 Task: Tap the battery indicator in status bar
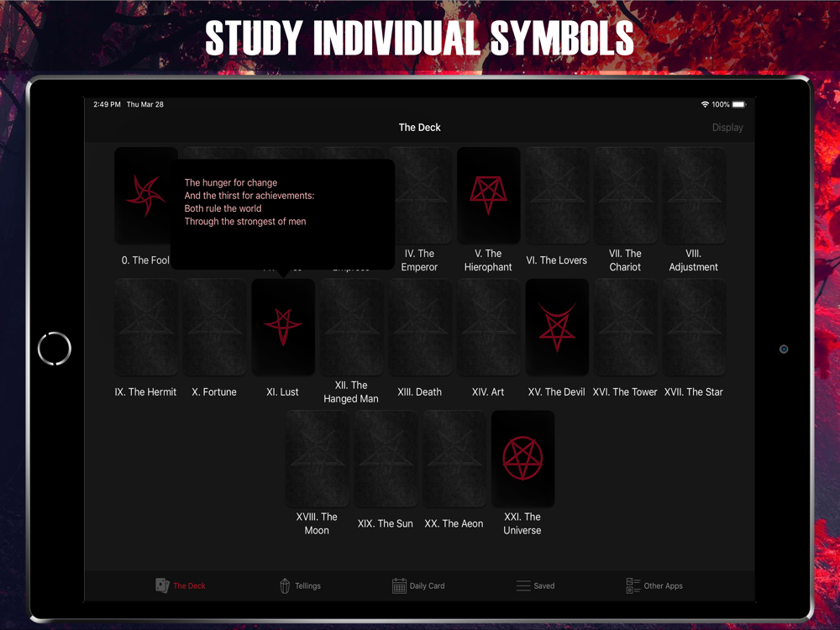point(738,105)
